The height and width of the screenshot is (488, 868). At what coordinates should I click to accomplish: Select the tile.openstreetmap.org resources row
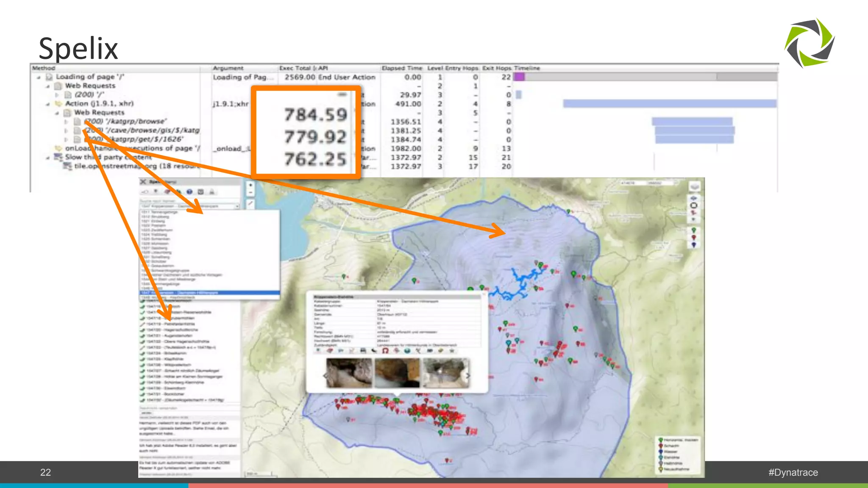(x=136, y=166)
